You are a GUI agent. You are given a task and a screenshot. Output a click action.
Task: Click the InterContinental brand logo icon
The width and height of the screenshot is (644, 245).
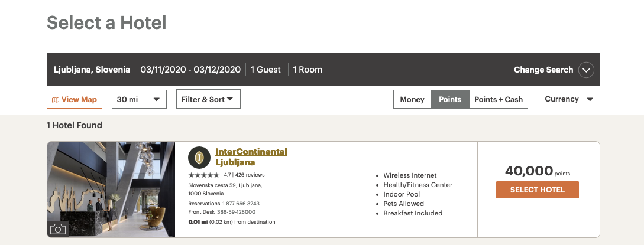(x=200, y=157)
